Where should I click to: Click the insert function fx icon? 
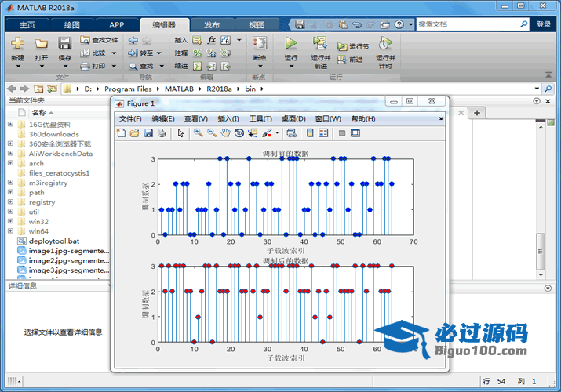(212, 40)
